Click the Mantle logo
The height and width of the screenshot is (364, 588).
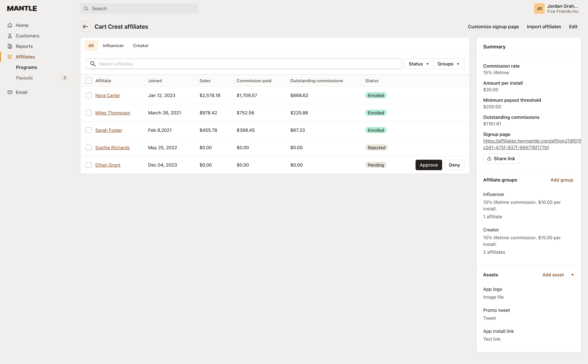click(22, 8)
